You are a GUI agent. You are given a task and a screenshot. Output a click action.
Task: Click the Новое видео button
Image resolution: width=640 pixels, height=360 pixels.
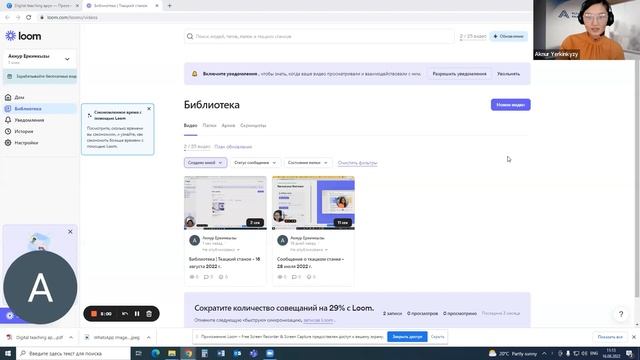[x=511, y=105]
